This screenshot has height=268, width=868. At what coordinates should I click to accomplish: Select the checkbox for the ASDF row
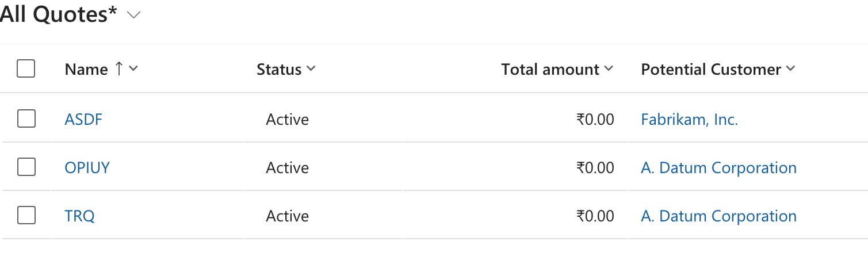[26, 119]
